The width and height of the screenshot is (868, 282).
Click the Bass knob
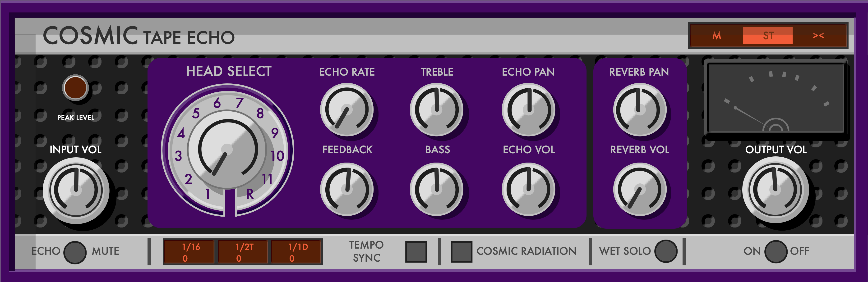pyautogui.click(x=436, y=189)
